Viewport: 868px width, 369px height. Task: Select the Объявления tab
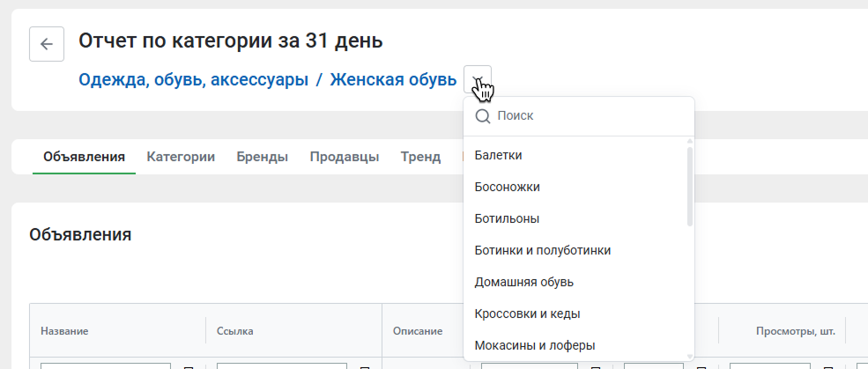(x=84, y=157)
